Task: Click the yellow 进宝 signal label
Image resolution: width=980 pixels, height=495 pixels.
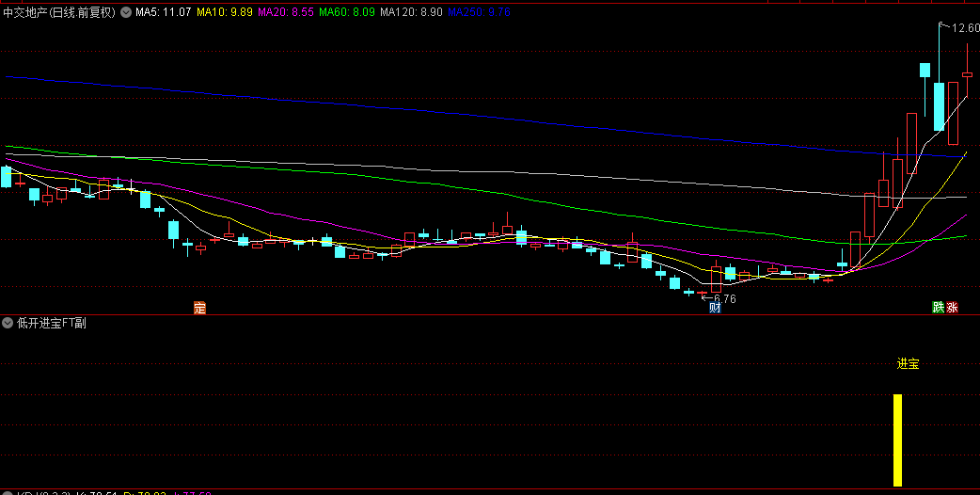Action: pos(909,364)
